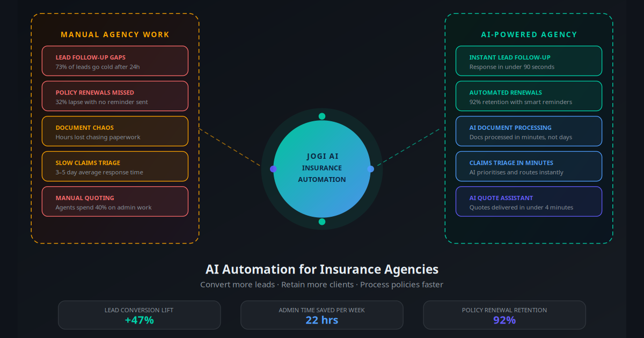Click the Policy Renewal Retention stat card
The width and height of the screenshot is (644, 338).
[504, 315]
